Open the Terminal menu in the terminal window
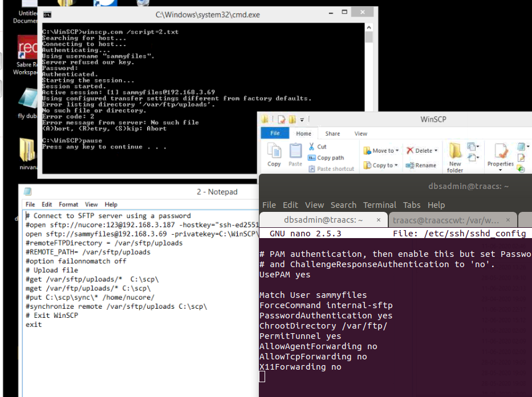532x397 pixels. (380, 205)
